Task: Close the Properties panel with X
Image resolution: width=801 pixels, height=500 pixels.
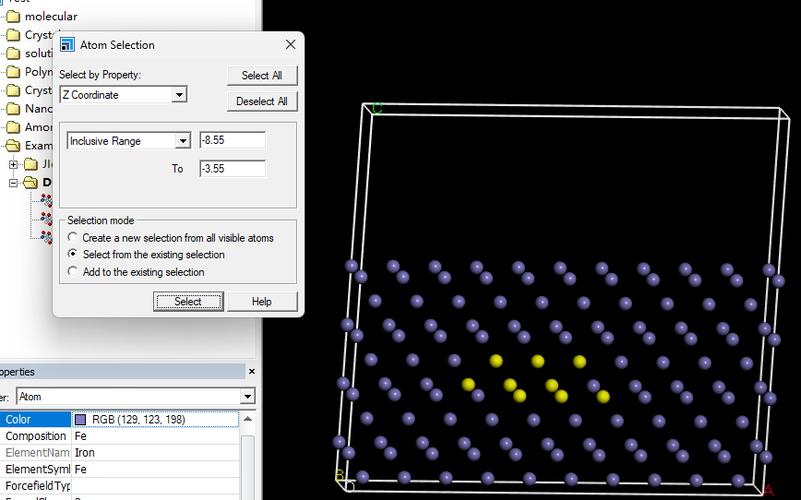Action: coord(251,372)
